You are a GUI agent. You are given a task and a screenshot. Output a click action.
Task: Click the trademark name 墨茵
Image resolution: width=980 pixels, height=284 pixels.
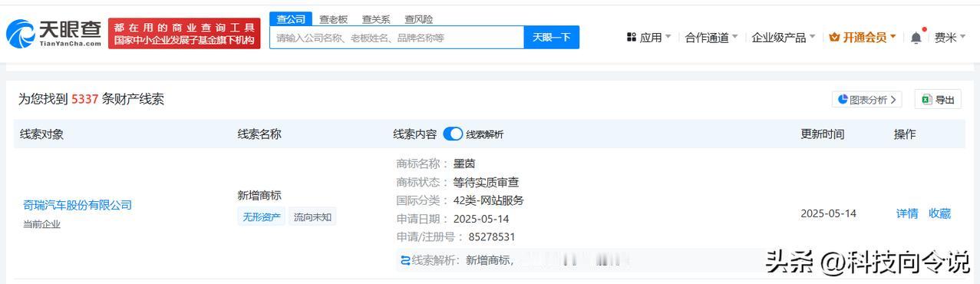click(x=464, y=163)
